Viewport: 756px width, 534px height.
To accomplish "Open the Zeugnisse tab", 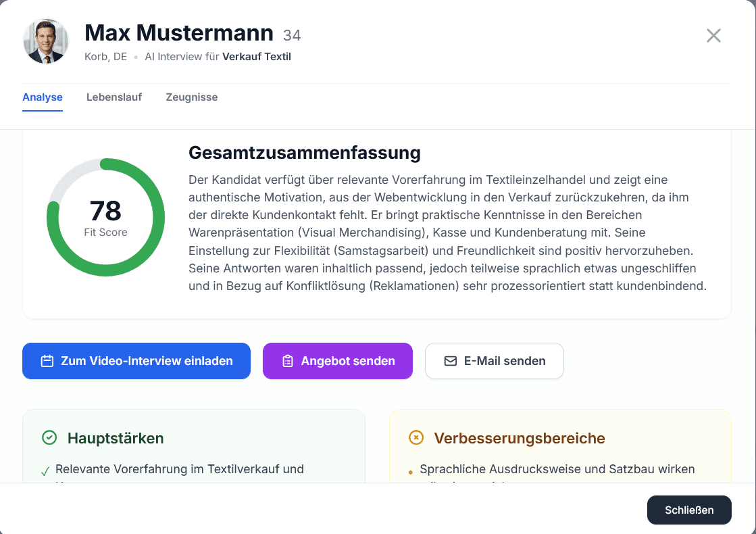I will coord(192,97).
